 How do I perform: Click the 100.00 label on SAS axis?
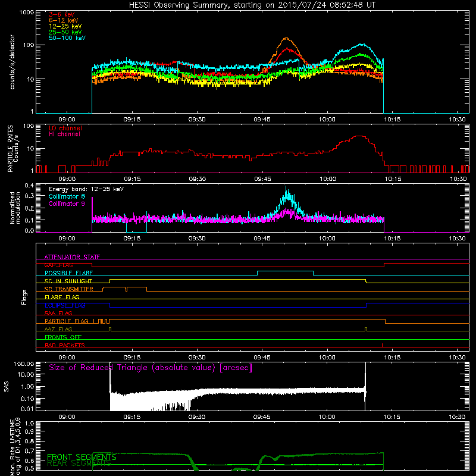click(24, 364)
